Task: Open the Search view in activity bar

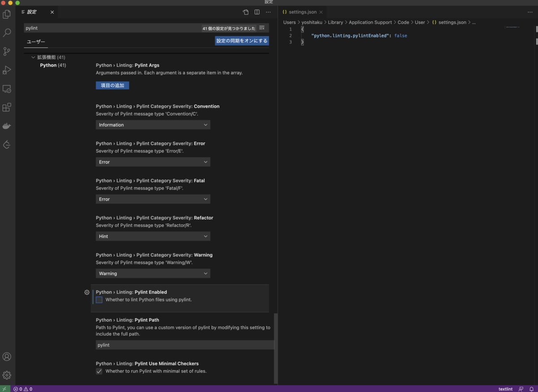Action: (7, 33)
